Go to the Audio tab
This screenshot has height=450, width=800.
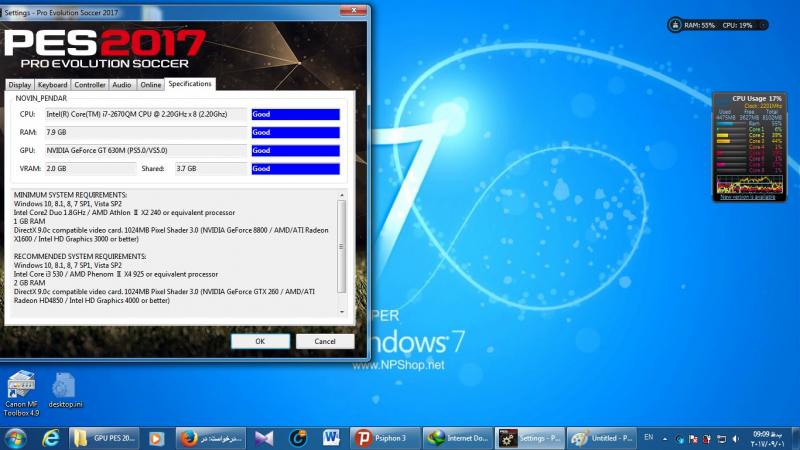[x=122, y=85]
